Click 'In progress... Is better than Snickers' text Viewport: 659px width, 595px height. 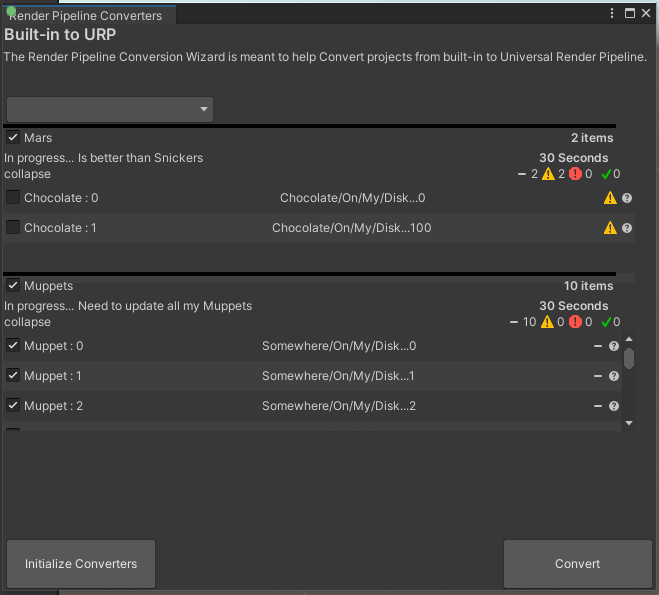(x=103, y=158)
